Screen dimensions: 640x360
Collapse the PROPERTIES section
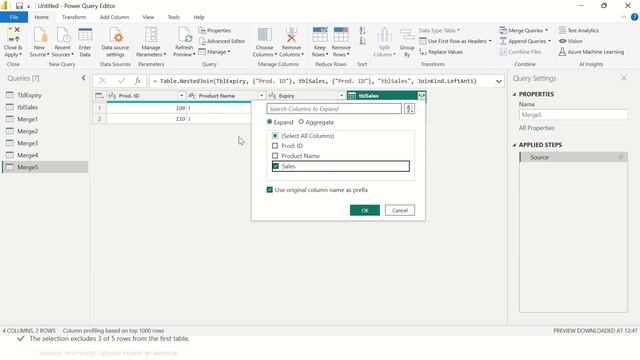[x=514, y=94]
